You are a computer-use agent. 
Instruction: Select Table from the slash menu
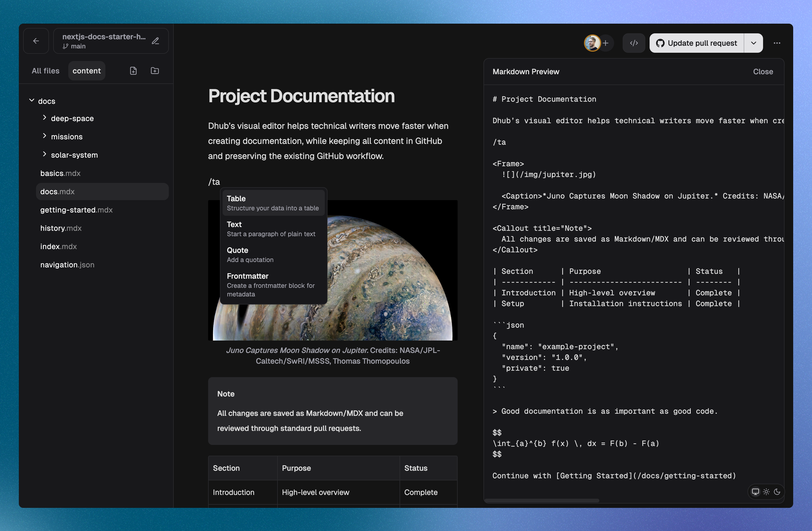(273, 203)
